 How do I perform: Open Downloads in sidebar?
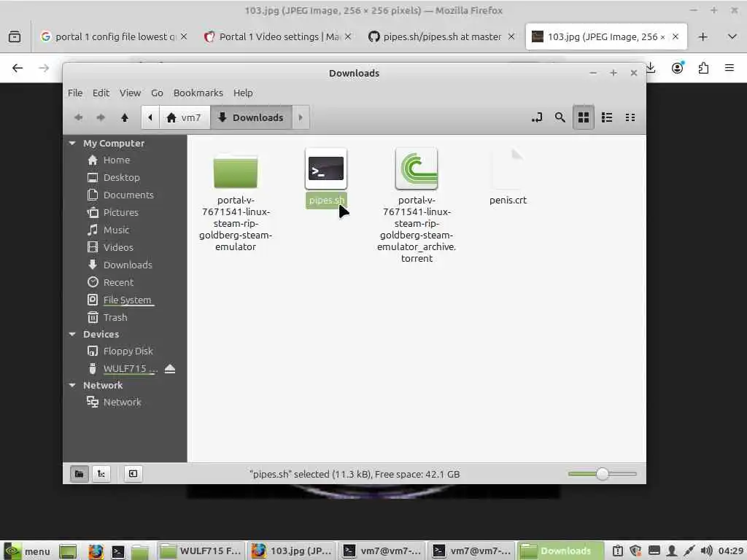(128, 265)
